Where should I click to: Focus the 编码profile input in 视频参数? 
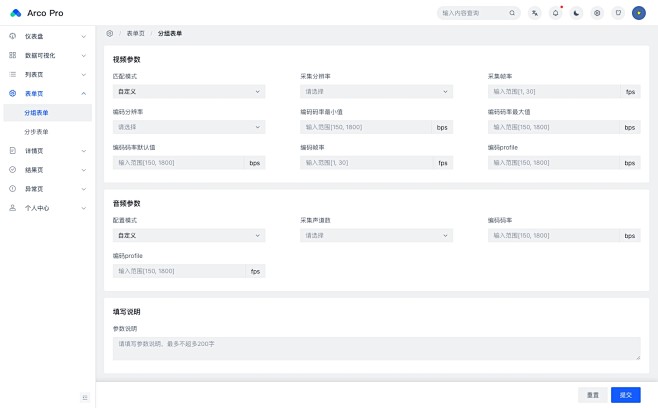pyautogui.click(x=553, y=162)
